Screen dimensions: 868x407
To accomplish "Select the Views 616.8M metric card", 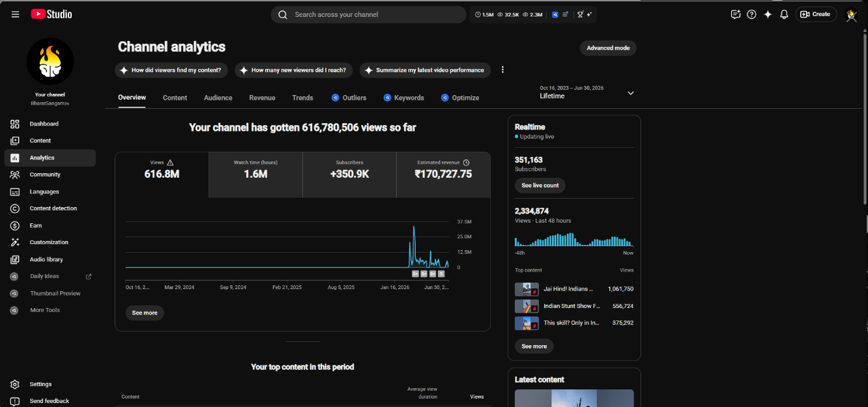I will pos(162,175).
